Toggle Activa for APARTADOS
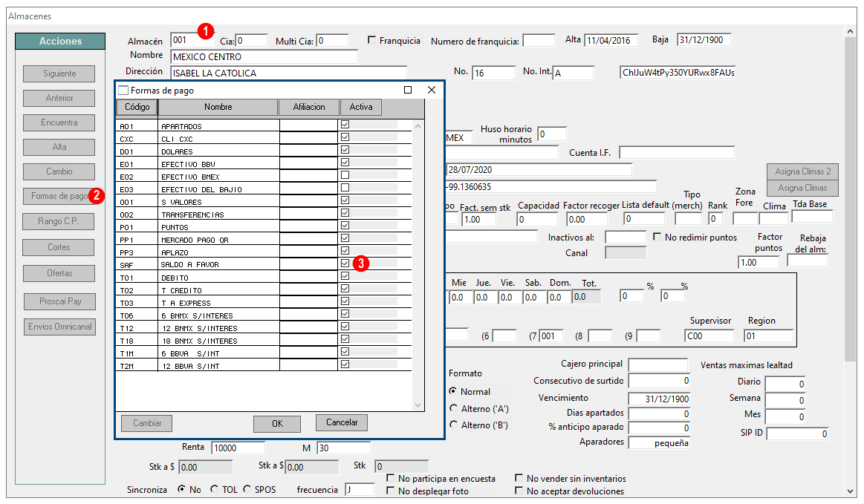 345,125
